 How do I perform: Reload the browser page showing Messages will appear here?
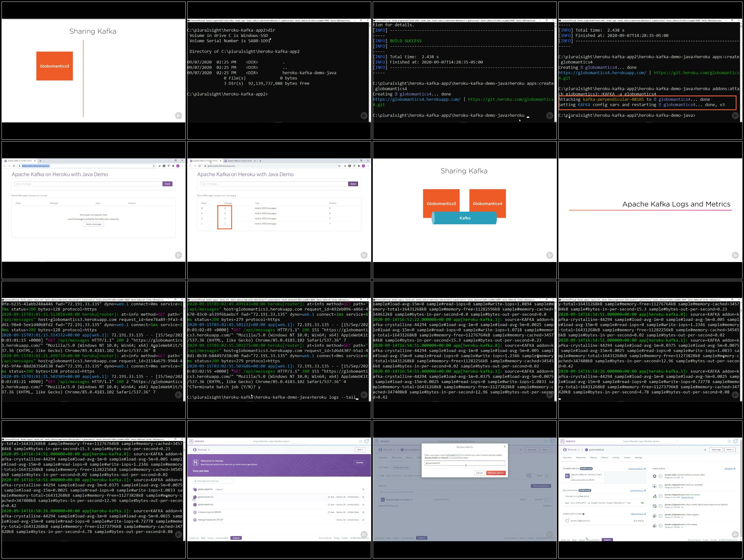click(x=14, y=166)
